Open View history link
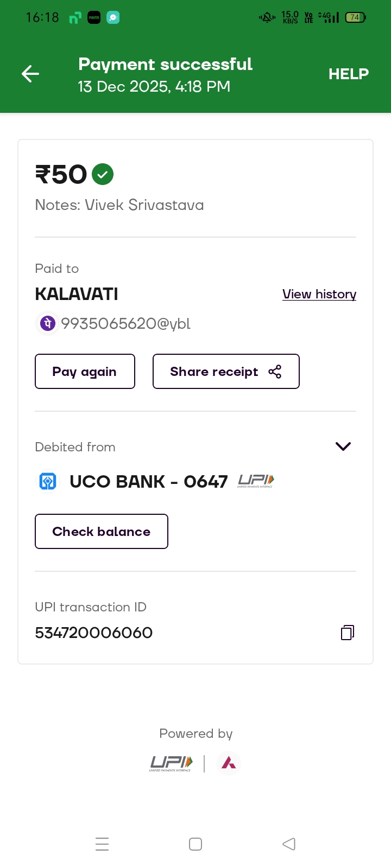The image size is (391, 868). (319, 294)
